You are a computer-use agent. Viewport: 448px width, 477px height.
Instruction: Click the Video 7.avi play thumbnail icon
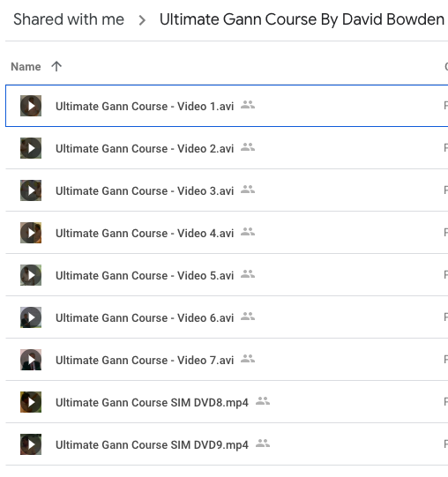tap(31, 360)
